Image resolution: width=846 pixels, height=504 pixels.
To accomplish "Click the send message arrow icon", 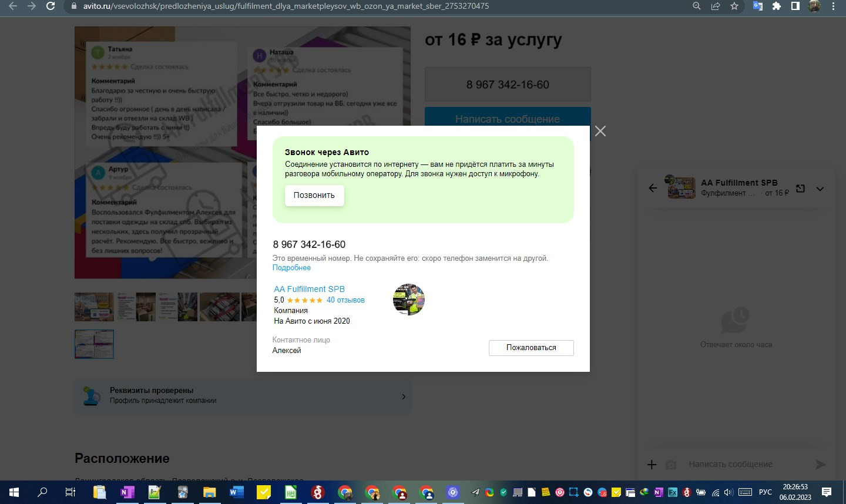I will [821, 465].
